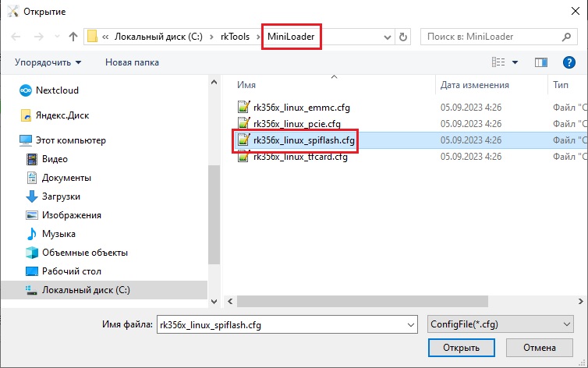The image size is (588, 368).
Task: Click MiniLoader in the address breadcrumb
Action: (291, 37)
